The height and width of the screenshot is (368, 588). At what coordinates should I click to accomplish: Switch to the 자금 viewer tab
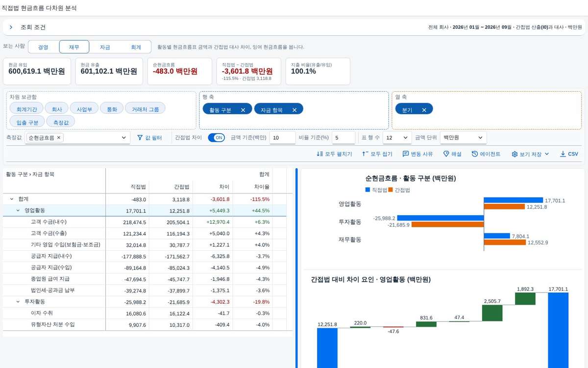coord(105,47)
